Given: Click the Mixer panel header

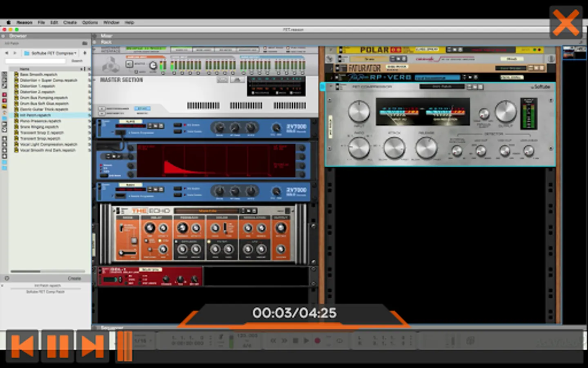Looking at the screenshot, I should pyautogui.click(x=107, y=36).
